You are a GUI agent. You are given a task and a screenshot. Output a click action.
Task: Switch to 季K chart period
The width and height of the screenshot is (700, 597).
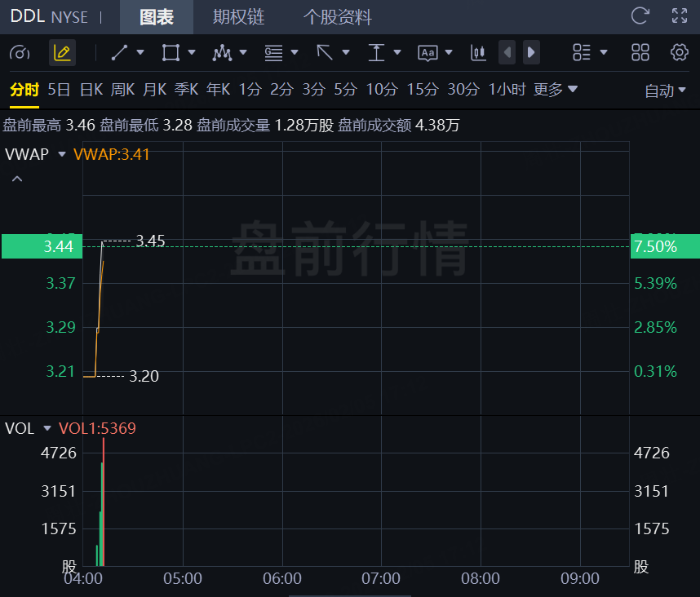(187, 90)
